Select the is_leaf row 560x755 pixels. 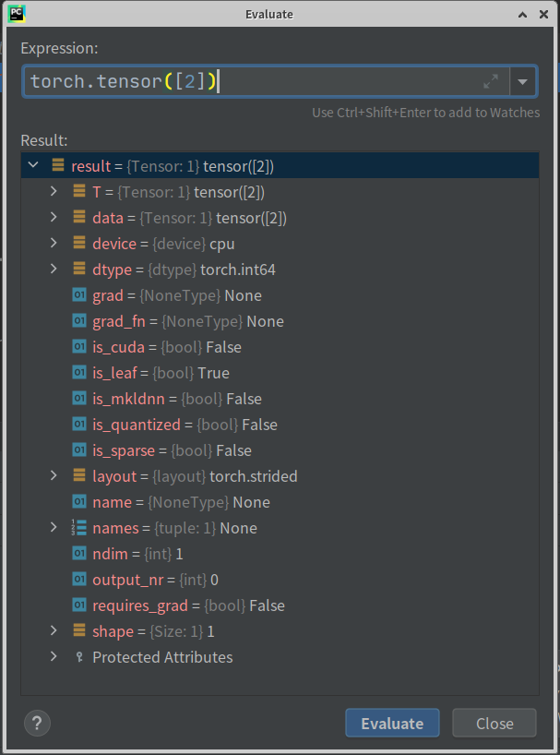pyautogui.click(x=280, y=373)
